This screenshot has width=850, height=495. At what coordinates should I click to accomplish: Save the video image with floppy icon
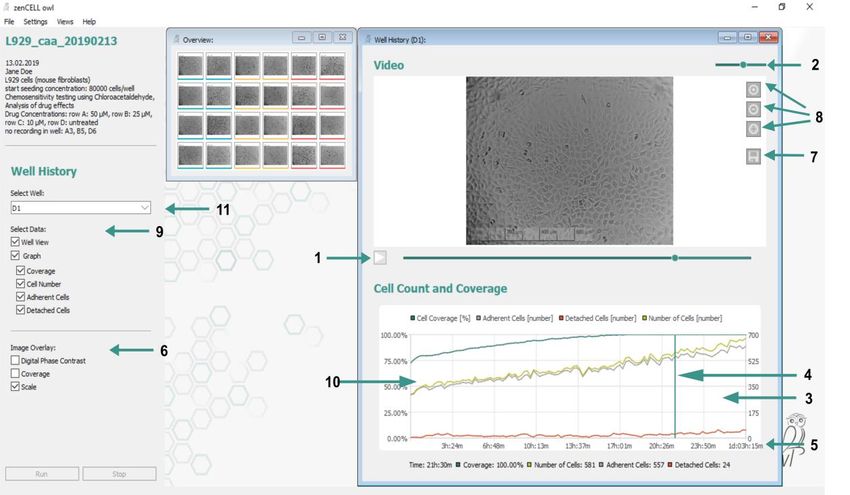[754, 156]
